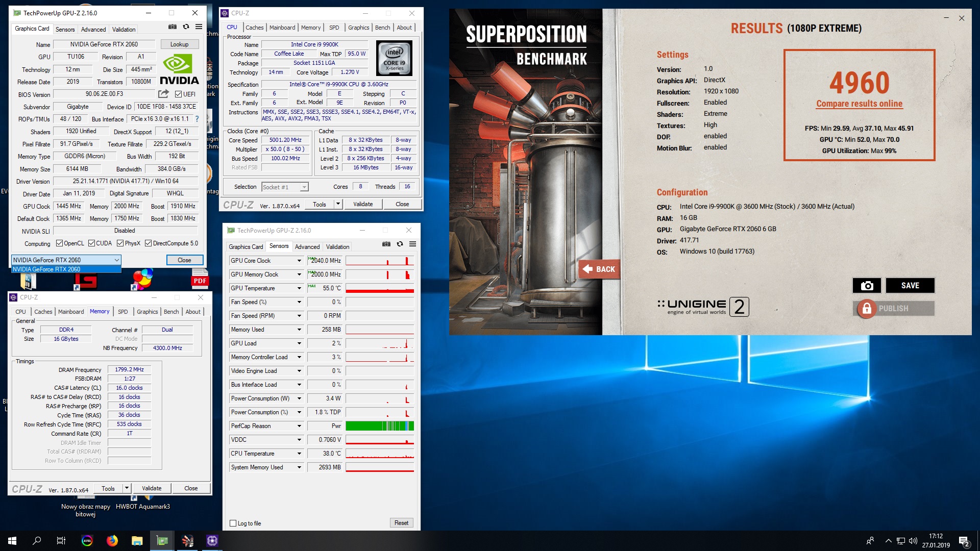Viewport: 980px width, 551px height.
Task: Open the Bench tab in top CPU-Z window
Action: pos(382,28)
